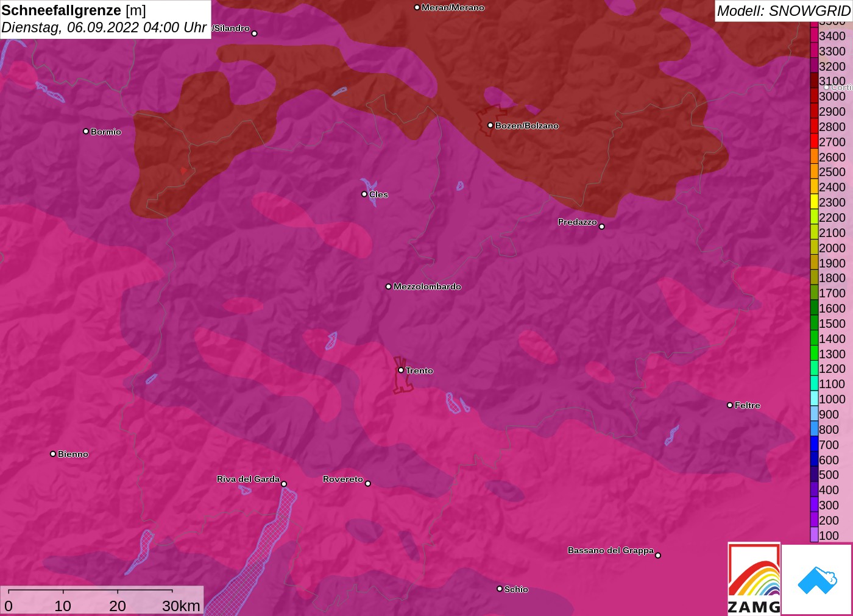Select the Predazzo city marker
This screenshot has height=616, width=853.
[x=602, y=227]
